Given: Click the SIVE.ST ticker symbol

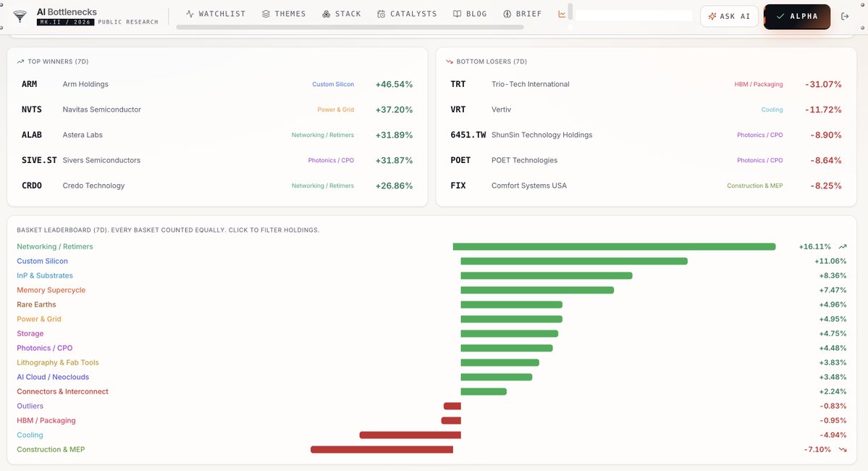Looking at the screenshot, I should coord(39,160).
